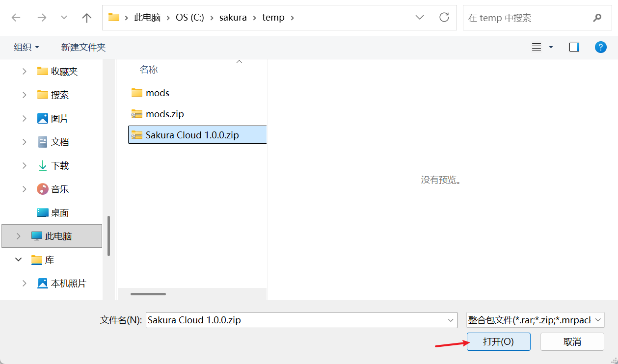
Task: Refresh the temp folder listing
Action: point(444,18)
